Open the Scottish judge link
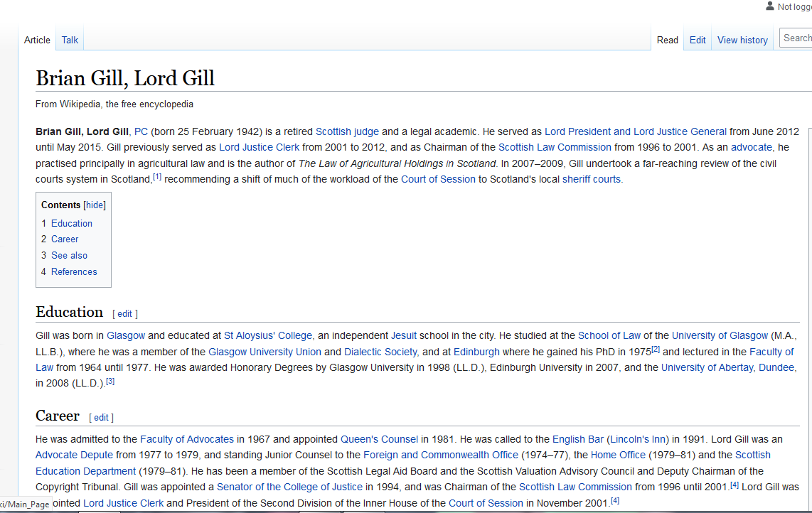 [x=347, y=131]
